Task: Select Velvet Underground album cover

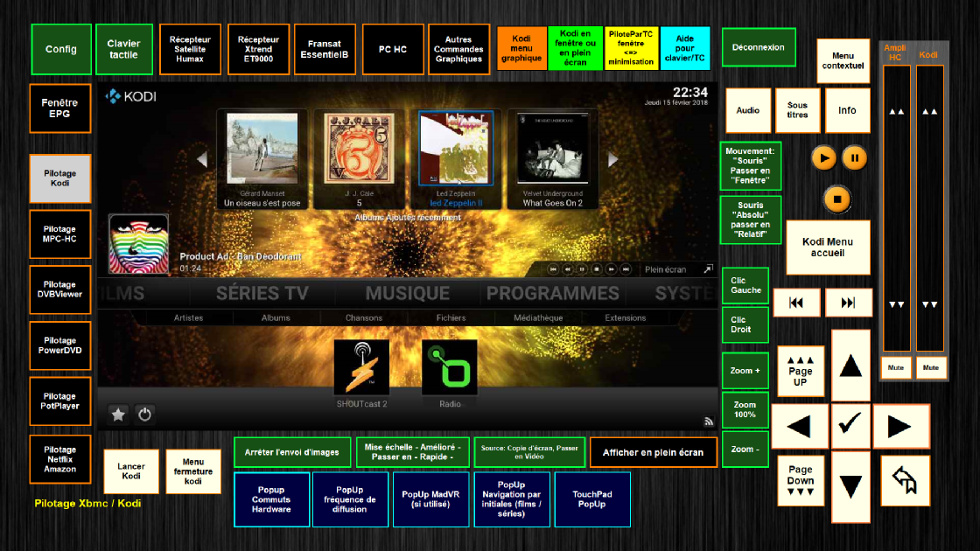Action: (x=553, y=149)
